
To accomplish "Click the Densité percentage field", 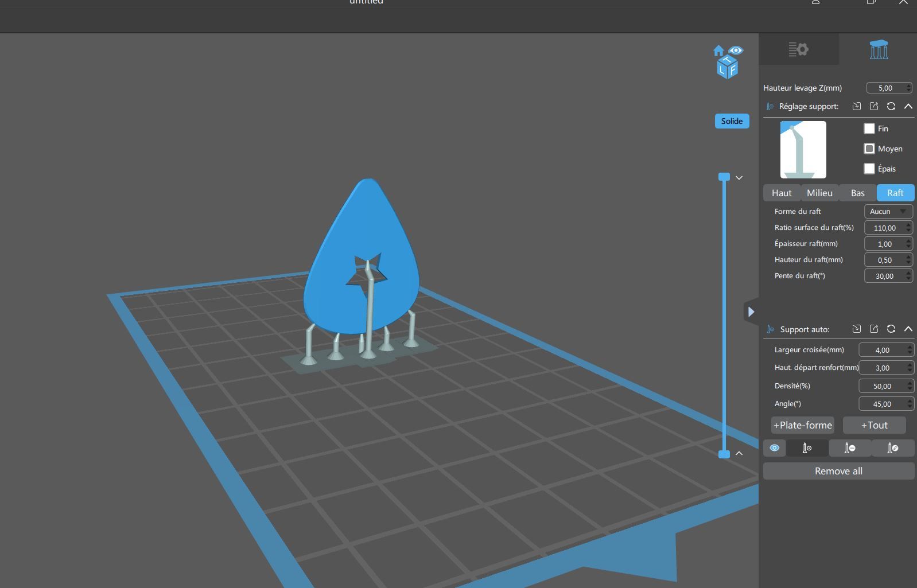I will 886,386.
